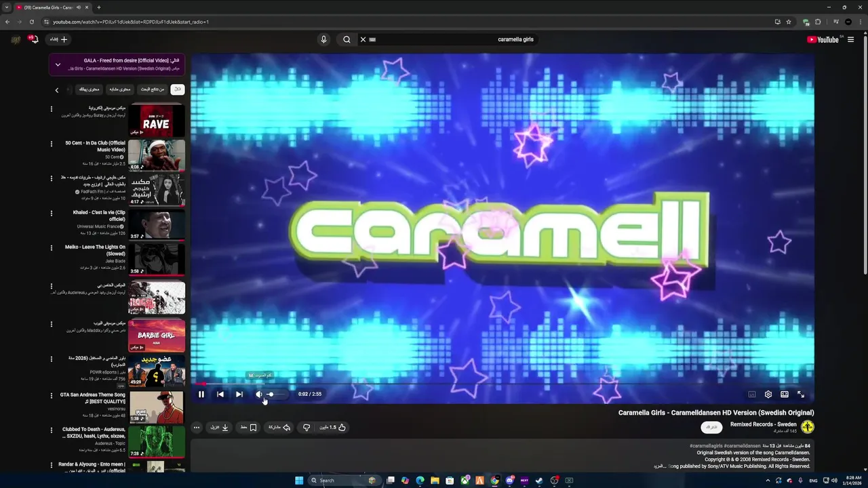Click the taskbar Search box
This screenshot has width=868, height=488.
(x=346, y=481)
